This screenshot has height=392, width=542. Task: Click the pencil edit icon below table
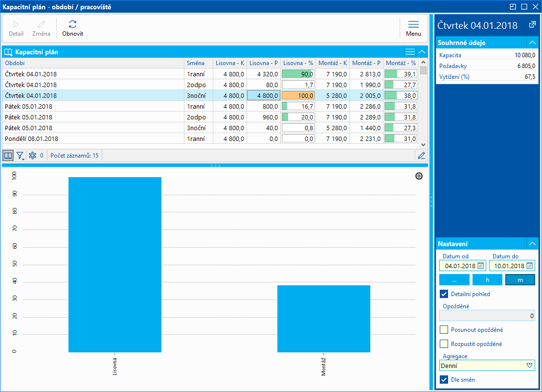[x=421, y=156]
